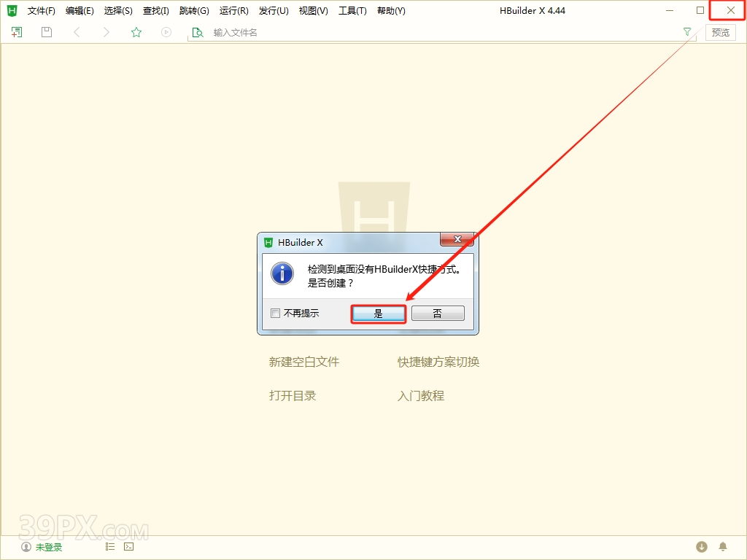Click the 否 button in dialog

point(438,314)
